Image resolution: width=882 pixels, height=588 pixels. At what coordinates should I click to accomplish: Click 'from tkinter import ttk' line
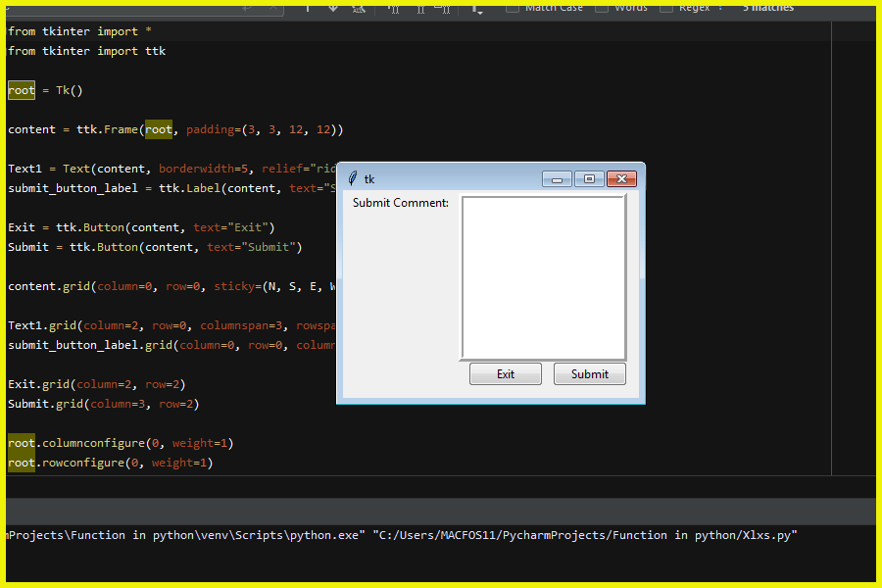pos(86,51)
